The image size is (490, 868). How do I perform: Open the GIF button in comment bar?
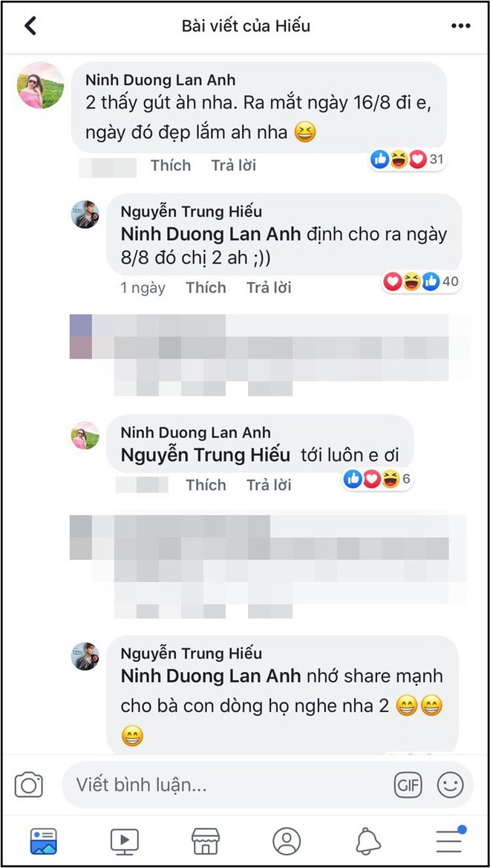tap(408, 785)
